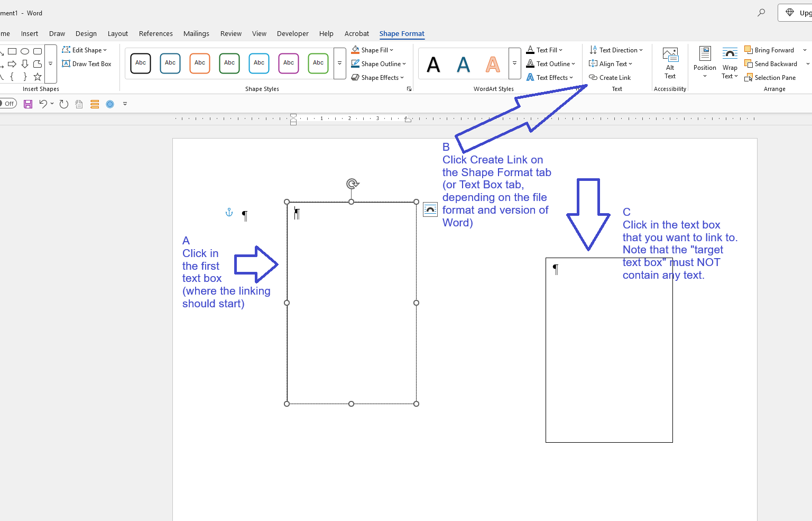812x521 pixels.
Task: Apply the black outline Abc shape style
Action: (x=141, y=63)
